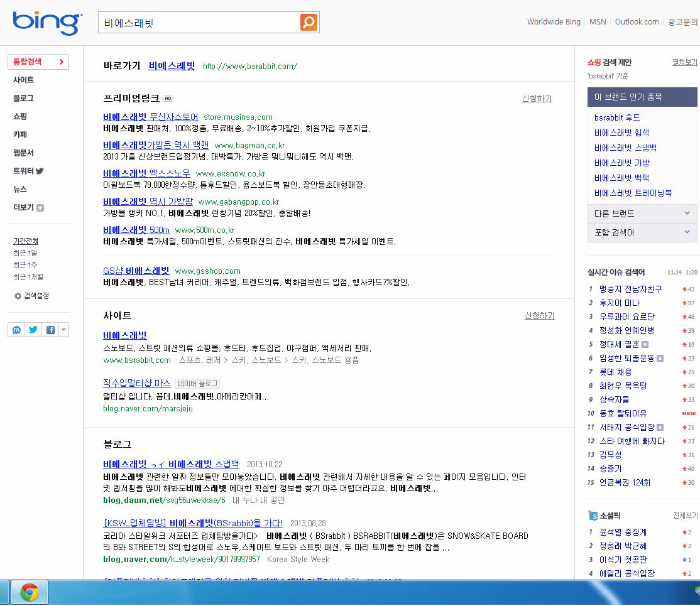Select the 뉴스 menu item
Viewport: 700px width, 606px height.
[20, 189]
